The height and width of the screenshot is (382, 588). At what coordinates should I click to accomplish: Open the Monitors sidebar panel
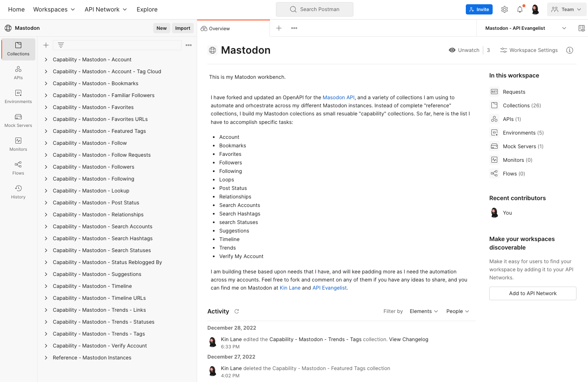point(18,144)
